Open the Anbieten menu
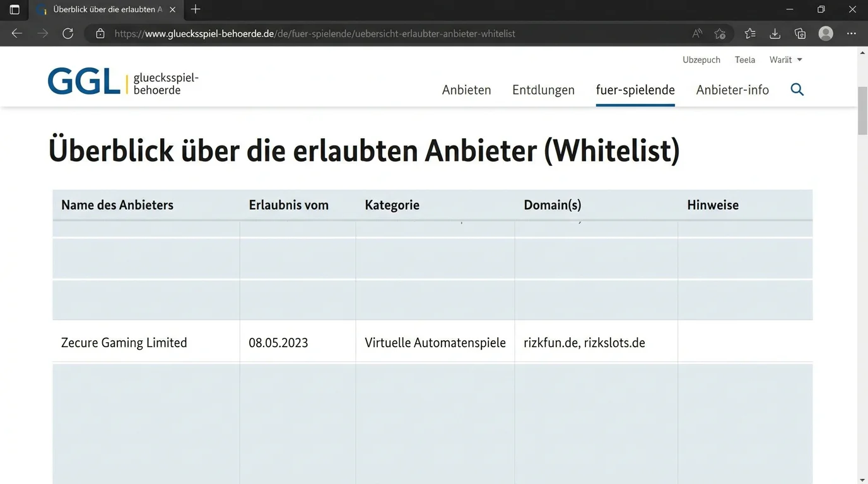Image resolution: width=868 pixels, height=484 pixels. coord(466,90)
